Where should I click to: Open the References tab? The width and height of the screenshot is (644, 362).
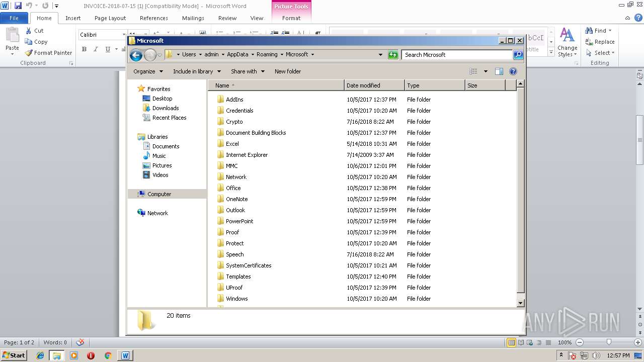tap(154, 18)
